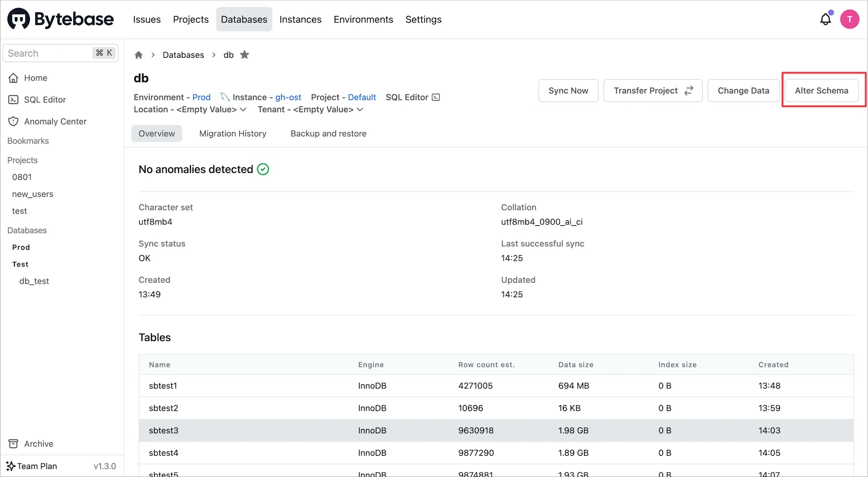
Task: Select Test under sidebar Databases
Action: [x=20, y=264]
